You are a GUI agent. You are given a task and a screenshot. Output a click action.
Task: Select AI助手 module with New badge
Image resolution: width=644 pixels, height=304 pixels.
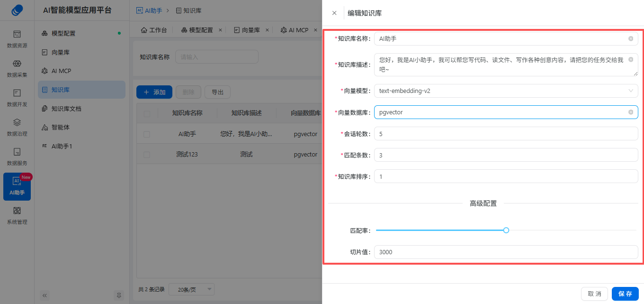click(x=17, y=186)
